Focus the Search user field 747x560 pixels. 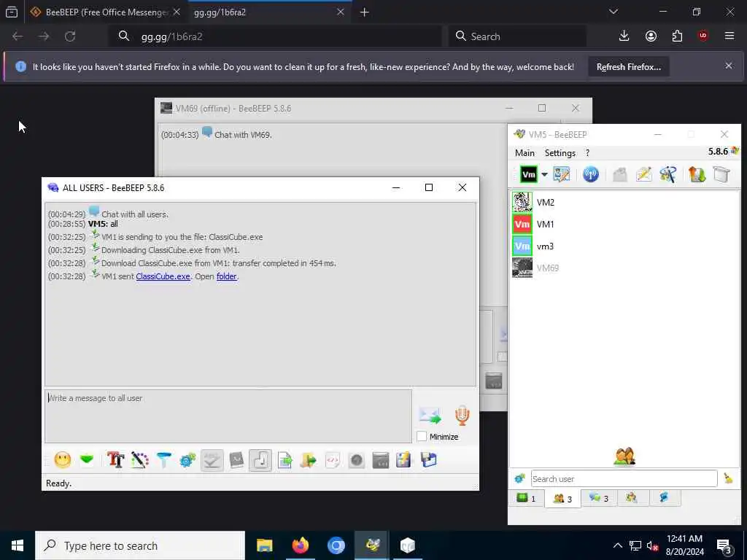pos(624,478)
